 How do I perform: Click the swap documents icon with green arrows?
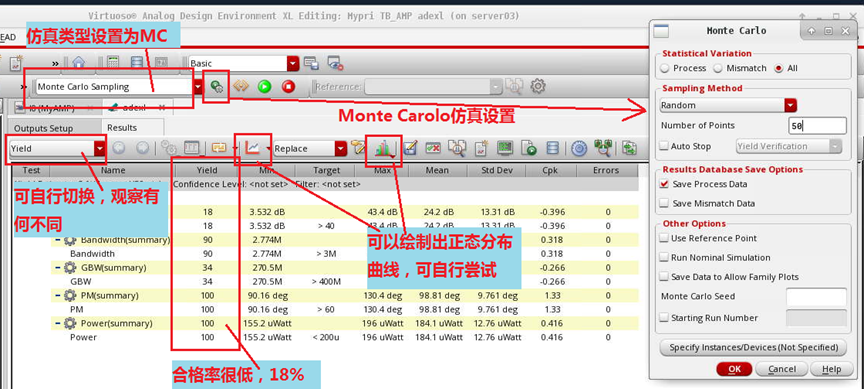(629, 148)
